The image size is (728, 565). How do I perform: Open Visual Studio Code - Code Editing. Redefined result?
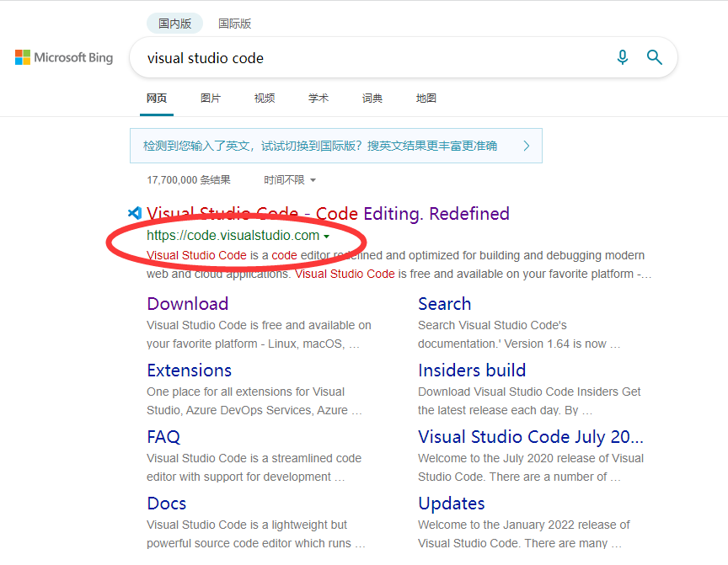tap(328, 213)
